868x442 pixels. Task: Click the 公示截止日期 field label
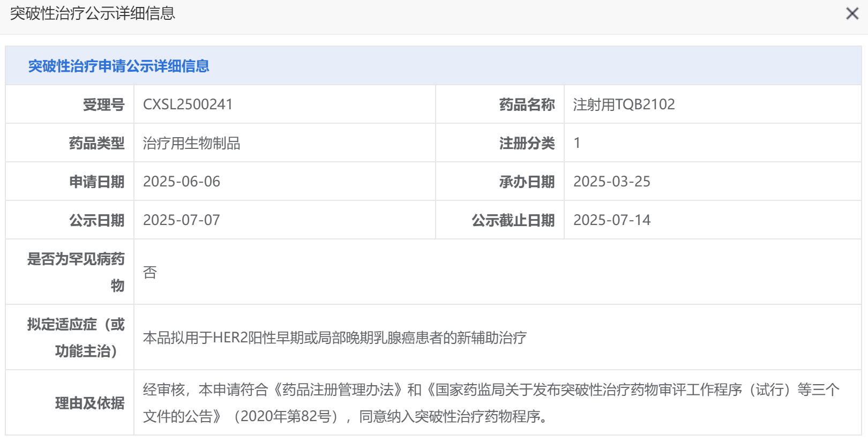click(x=513, y=220)
